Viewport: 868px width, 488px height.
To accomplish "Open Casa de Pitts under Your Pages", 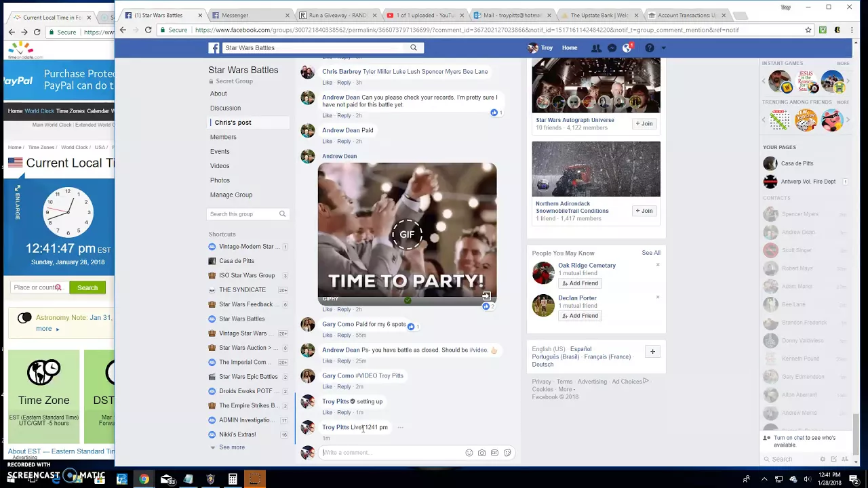I will [797, 163].
